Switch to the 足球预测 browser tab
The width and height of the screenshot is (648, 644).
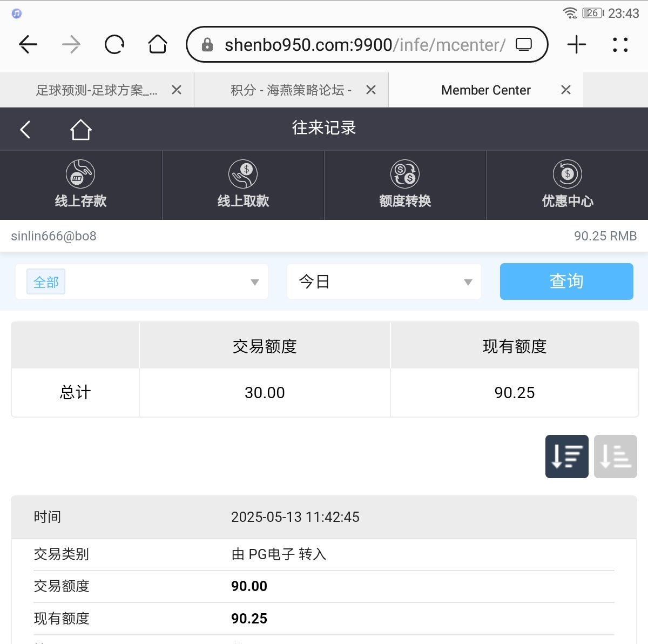(x=96, y=90)
